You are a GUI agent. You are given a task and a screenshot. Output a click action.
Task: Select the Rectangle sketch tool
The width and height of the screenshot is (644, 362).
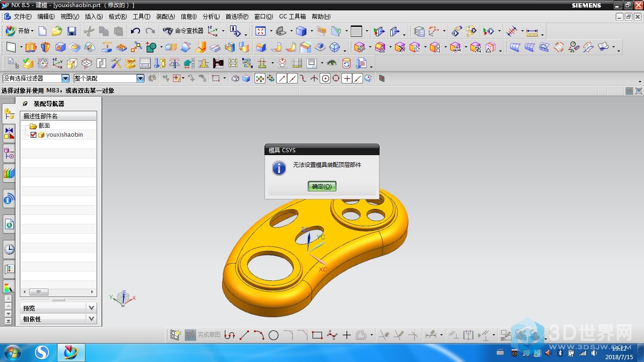click(317, 335)
